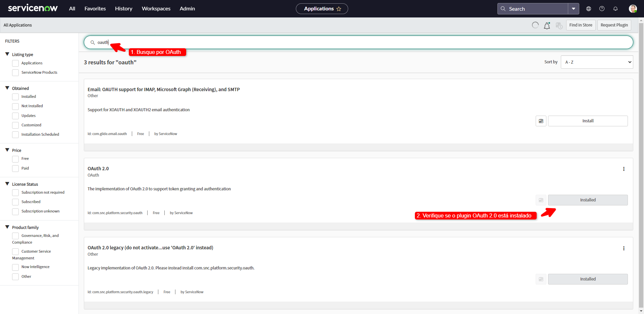Open the Sort by A - Z dropdown
The height and width of the screenshot is (314, 644).
(597, 62)
